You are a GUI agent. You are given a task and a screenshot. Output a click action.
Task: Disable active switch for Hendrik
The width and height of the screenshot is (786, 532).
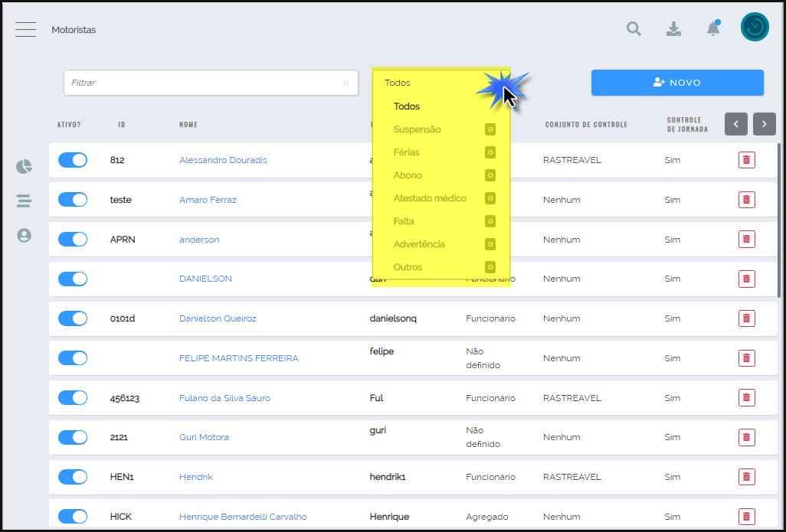tap(73, 477)
